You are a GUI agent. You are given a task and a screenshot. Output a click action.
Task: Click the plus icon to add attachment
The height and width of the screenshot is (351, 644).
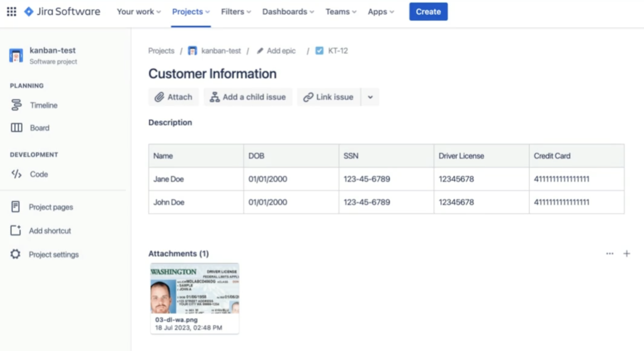point(626,254)
